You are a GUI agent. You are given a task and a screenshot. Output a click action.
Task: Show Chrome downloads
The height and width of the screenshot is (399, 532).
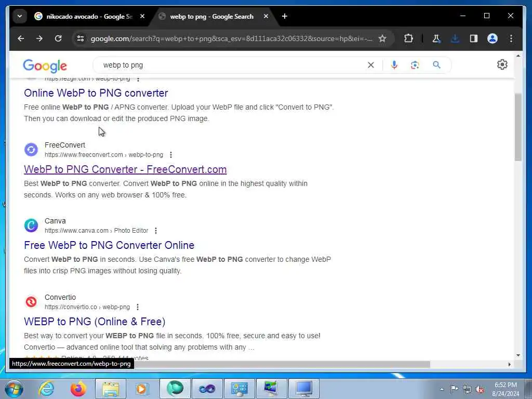click(x=455, y=38)
